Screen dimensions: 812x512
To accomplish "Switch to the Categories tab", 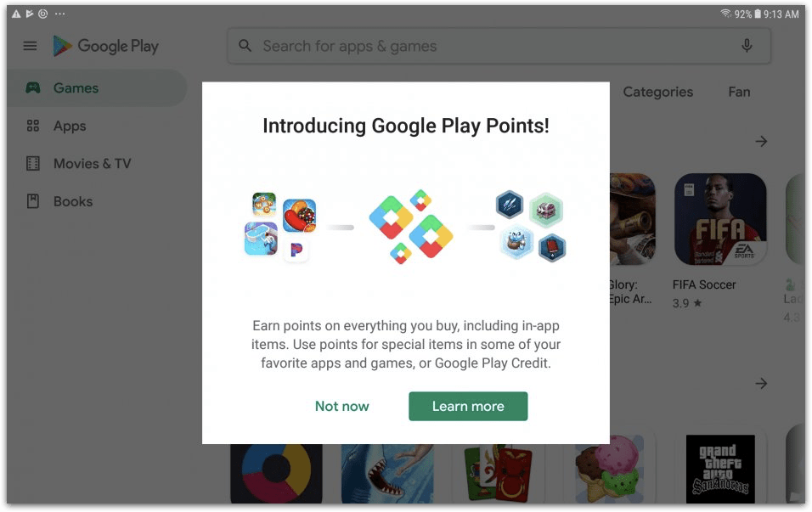I will (657, 93).
